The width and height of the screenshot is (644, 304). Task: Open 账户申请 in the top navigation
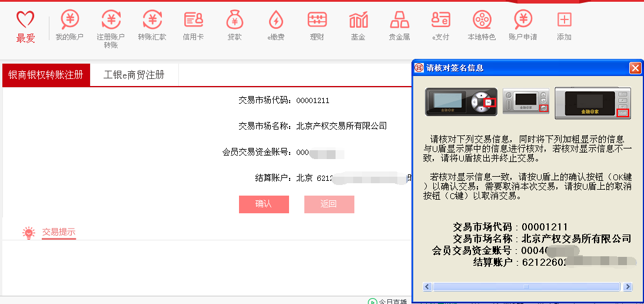tap(523, 25)
